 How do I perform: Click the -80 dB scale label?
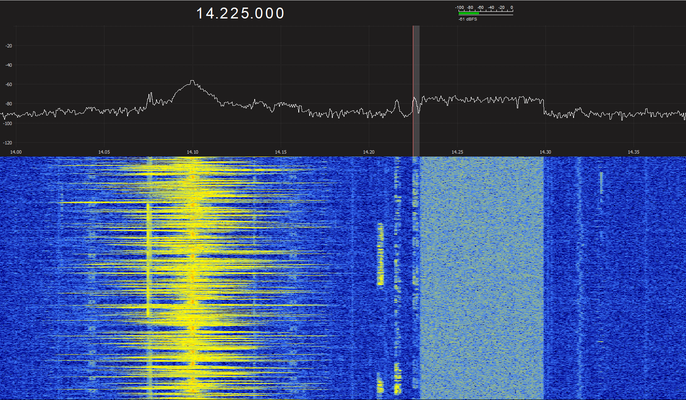pyautogui.click(x=9, y=104)
